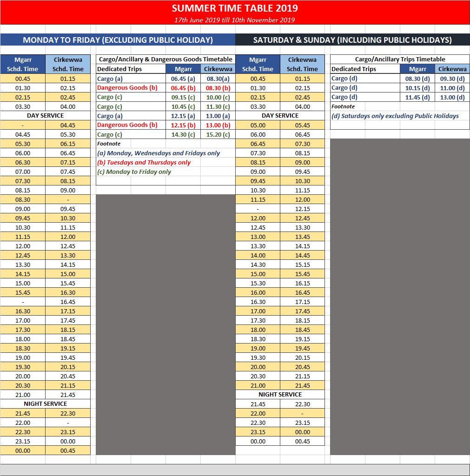Click 'Dedicated Trips' in weekend Cargo/Ancillary Trips table
470x476 pixels.
coord(354,69)
